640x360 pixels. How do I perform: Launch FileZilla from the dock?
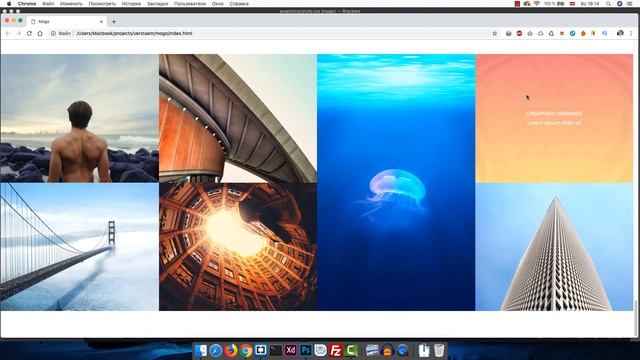click(x=336, y=350)
